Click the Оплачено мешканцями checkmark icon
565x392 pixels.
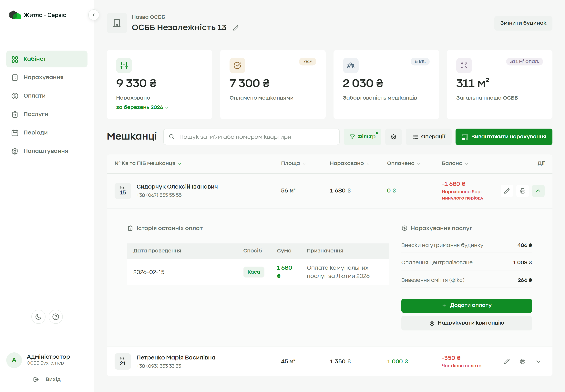237,65
